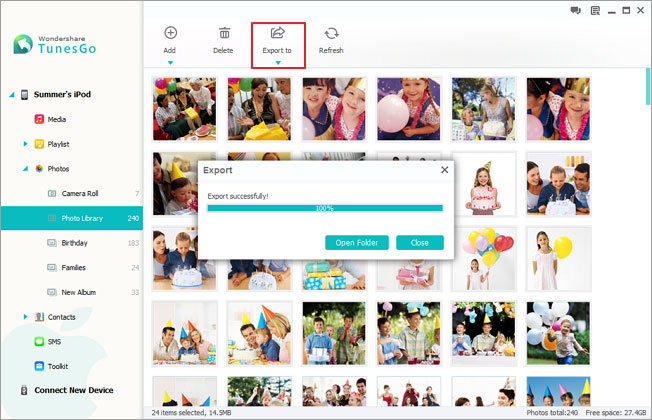Select the girl with pink balloon photo
Screen dimensions: 652x420
tap(409, 109)
